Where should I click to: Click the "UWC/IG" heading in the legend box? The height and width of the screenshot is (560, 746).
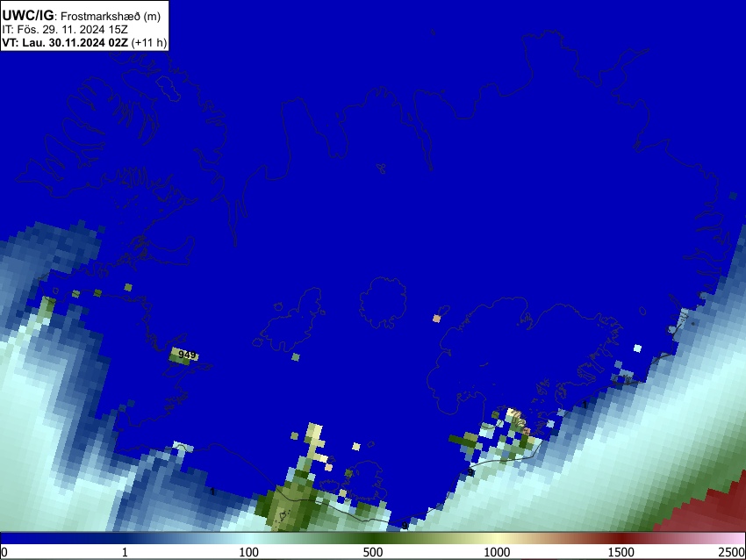coord(27,16)
